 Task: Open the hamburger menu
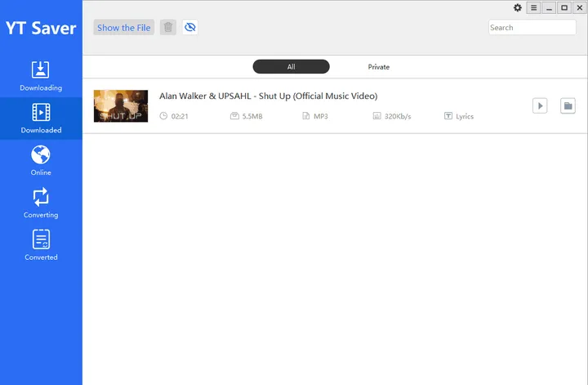[x=533, y=8]
